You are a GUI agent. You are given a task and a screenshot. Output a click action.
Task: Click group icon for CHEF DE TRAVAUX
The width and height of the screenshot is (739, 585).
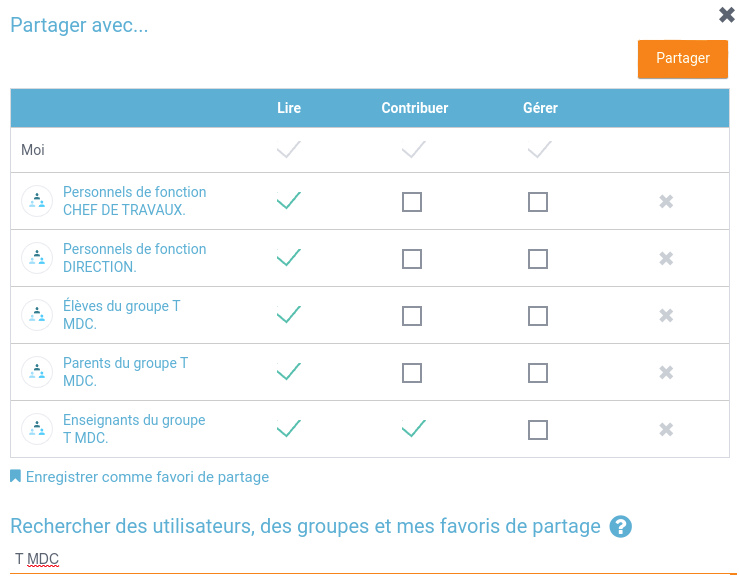[37, 201]
